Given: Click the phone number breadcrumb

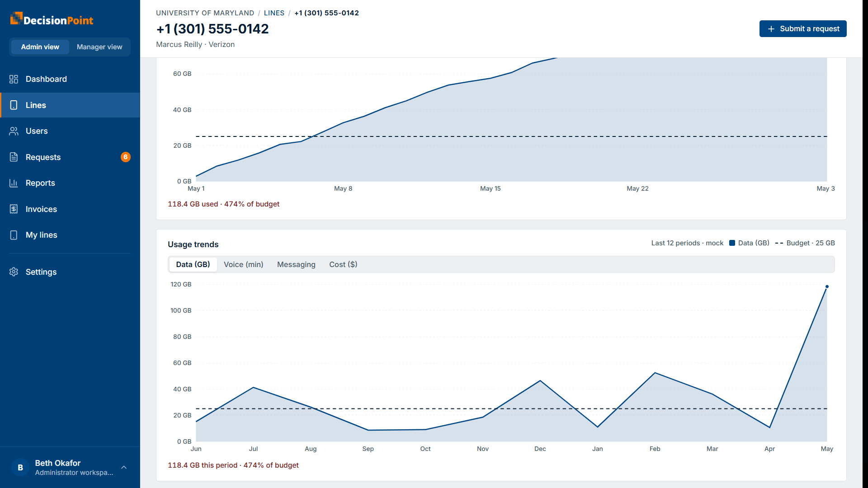Looking at the screenshot, I should [x=326, y=13].
